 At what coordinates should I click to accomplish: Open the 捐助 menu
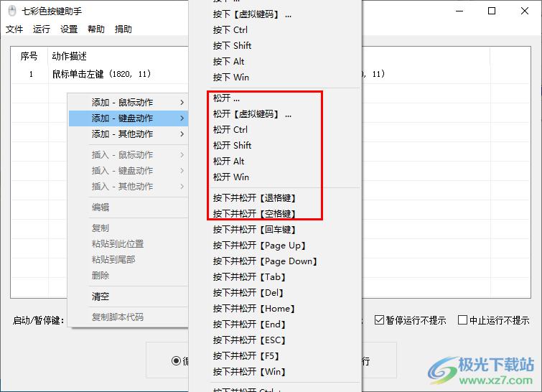123,29
